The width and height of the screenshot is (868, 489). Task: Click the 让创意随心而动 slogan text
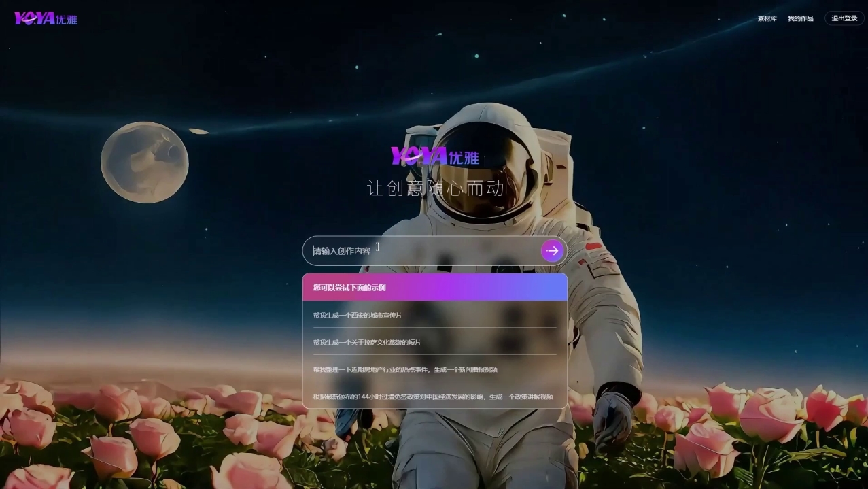[435, 188]
